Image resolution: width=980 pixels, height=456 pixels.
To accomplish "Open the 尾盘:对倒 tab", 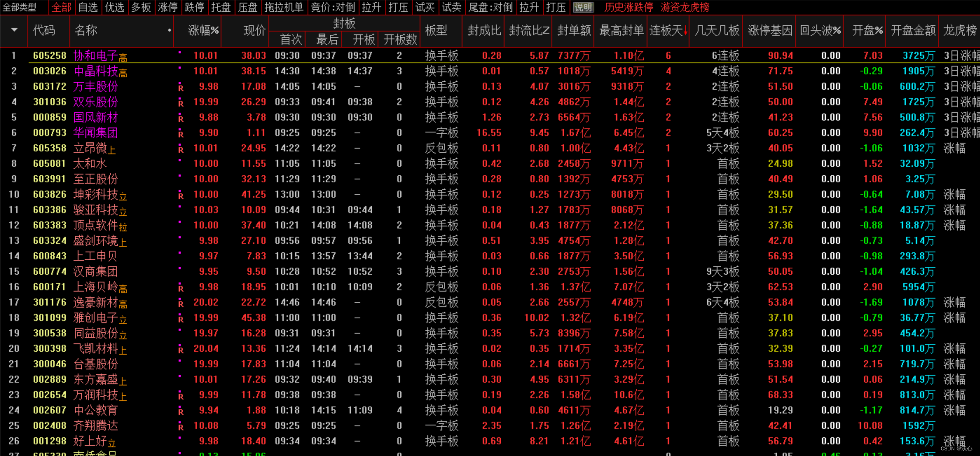I will [x=490, y=7].
